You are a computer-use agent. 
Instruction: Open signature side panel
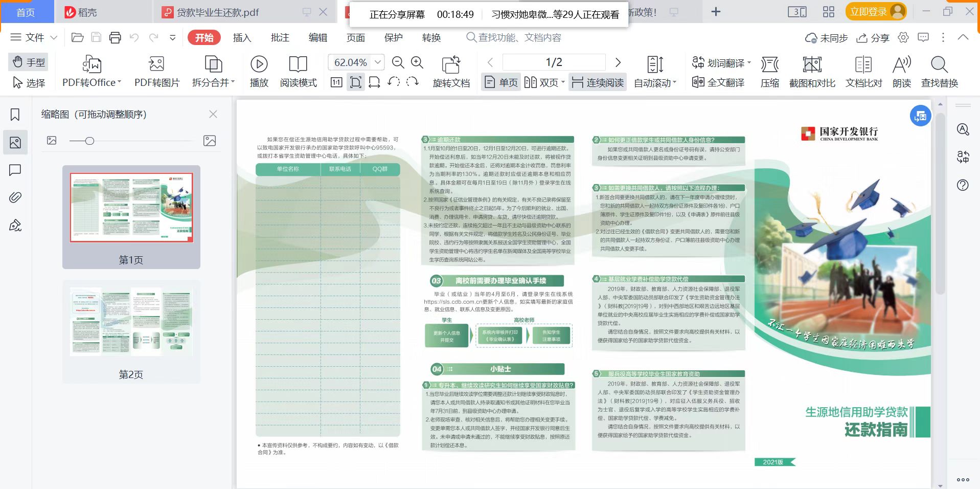[15, 225]
